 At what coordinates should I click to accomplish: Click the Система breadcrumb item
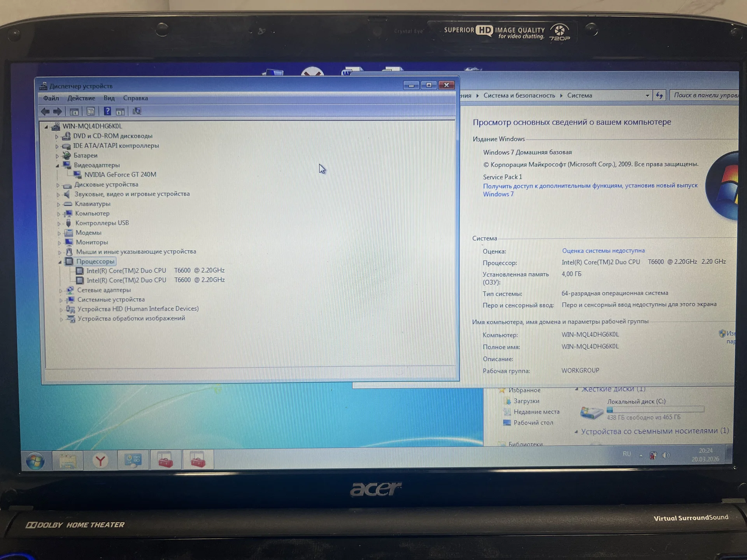point(579,96)
